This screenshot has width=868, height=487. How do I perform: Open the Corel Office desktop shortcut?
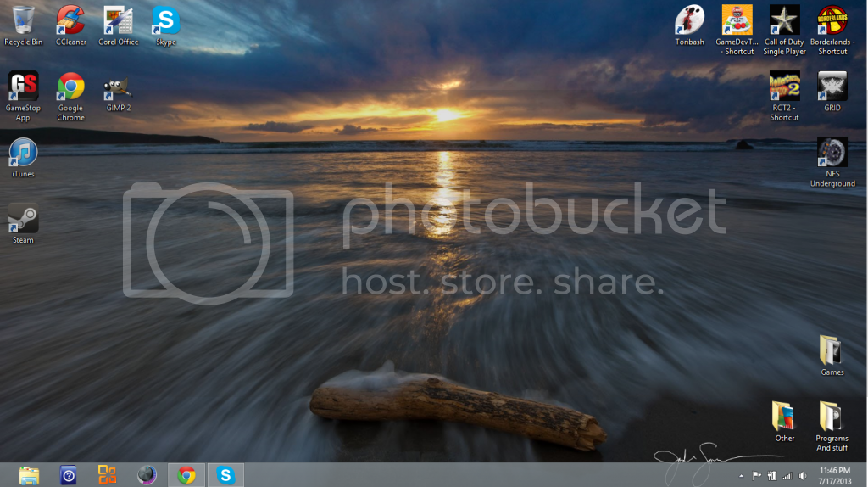(119, 25)
